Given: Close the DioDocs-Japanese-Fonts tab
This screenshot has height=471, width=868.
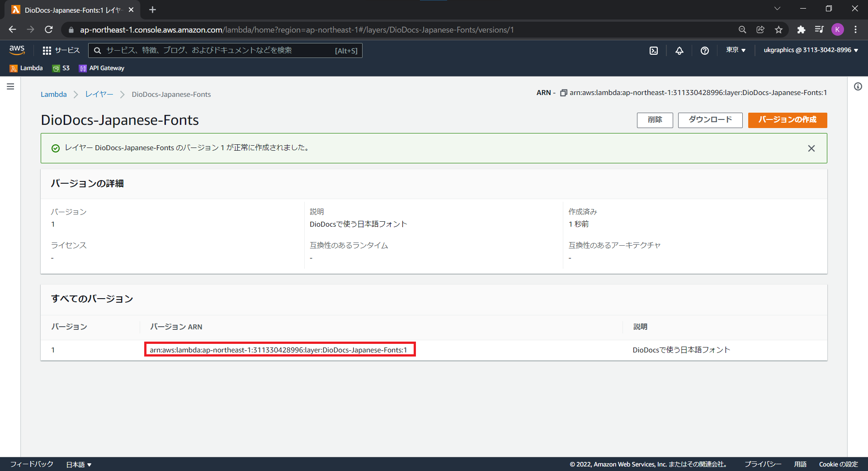Looking at the screenshot, I should pos(131,10).
